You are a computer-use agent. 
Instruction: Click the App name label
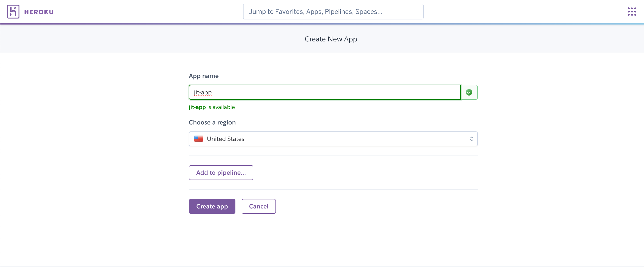203,76
